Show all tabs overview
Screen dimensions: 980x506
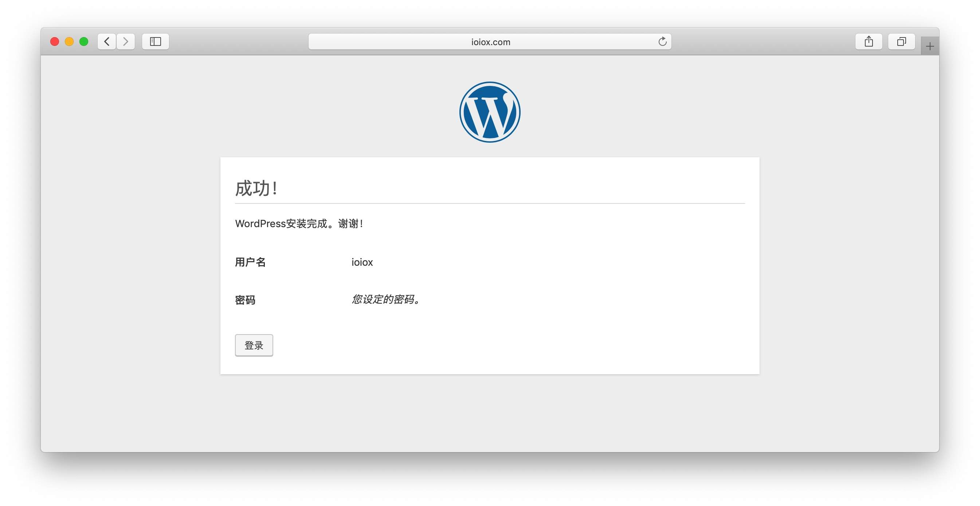pos(901,41)
